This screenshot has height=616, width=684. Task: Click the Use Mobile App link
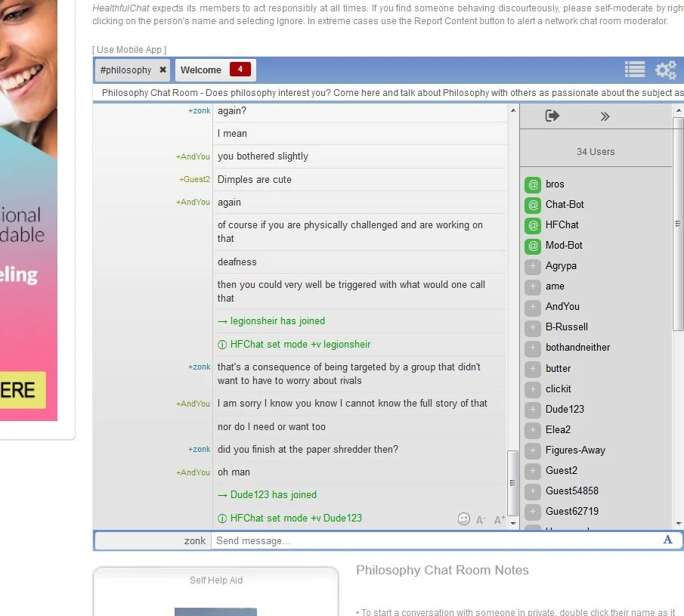(129, 50)
